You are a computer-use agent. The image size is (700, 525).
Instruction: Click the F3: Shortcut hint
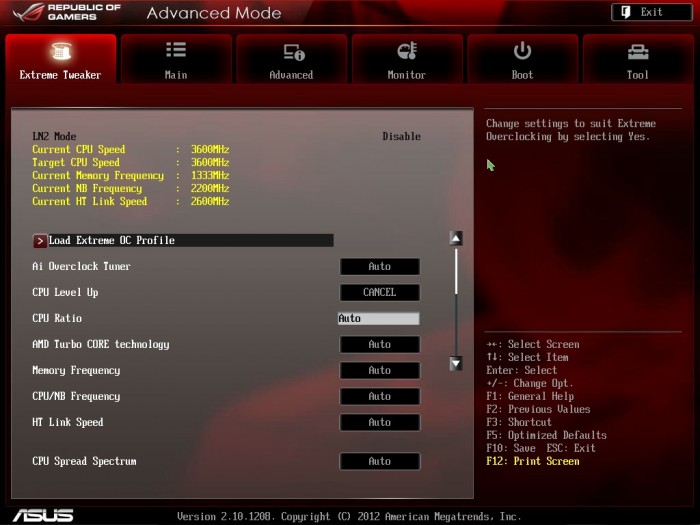click(x=519, y=422)
